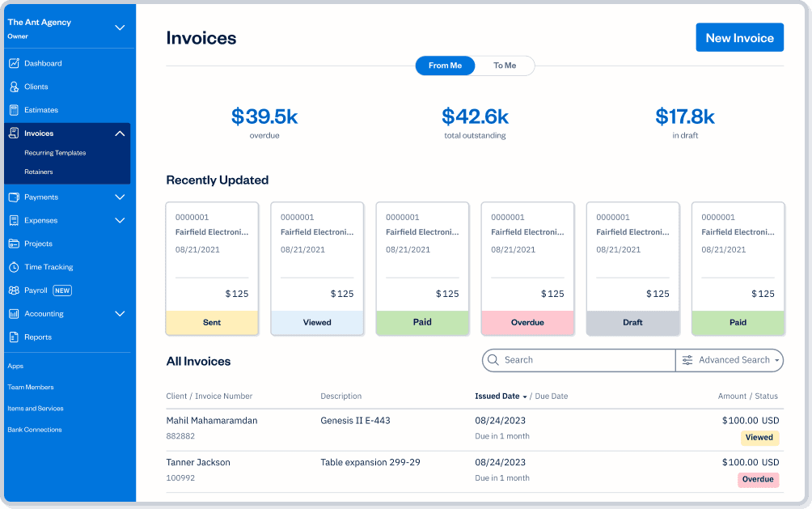Click the Reports document icon
Viewport: 812px width, 509px height.
(x=14, y=337)
